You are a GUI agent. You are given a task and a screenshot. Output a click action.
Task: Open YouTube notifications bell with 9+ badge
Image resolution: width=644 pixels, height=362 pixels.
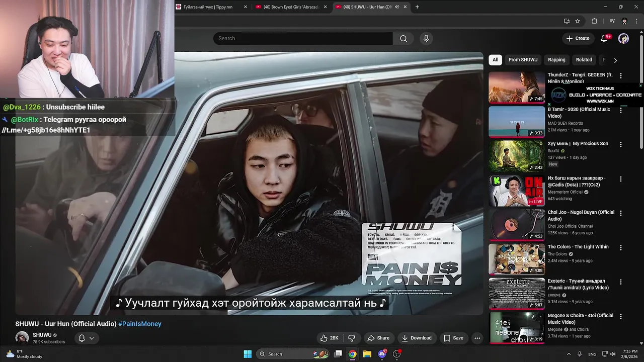605,39
